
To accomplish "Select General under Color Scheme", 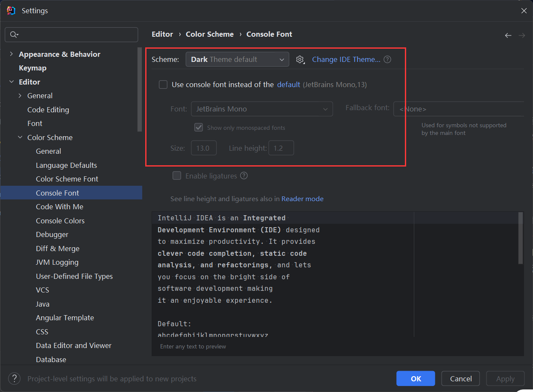I will pos(48,151).
